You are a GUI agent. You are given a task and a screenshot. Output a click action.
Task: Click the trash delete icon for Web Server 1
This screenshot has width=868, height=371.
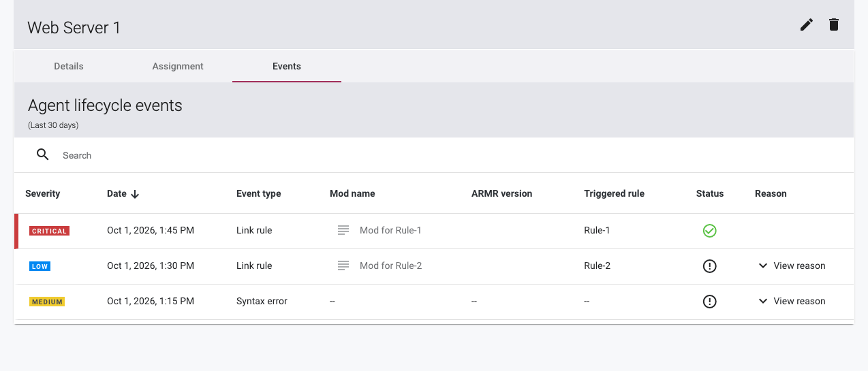tap(834, 25)
